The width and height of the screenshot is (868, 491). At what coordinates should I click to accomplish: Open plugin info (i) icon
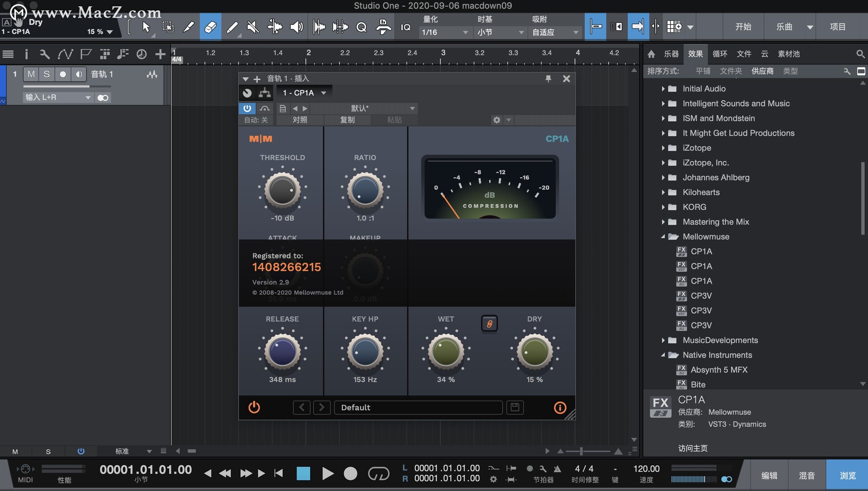(x=560, y=407)
